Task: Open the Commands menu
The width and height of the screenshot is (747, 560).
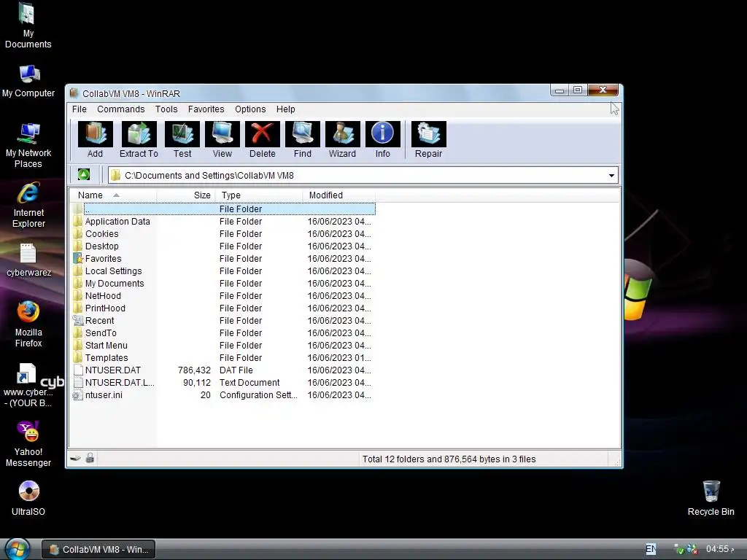Action: pyautogui.click(x=121, y=109)
